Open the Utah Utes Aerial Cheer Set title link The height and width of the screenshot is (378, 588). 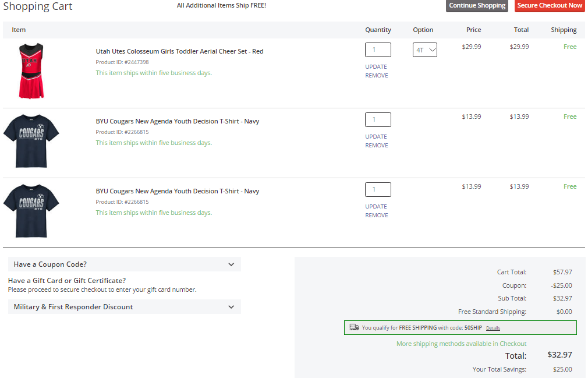point(179,51)
